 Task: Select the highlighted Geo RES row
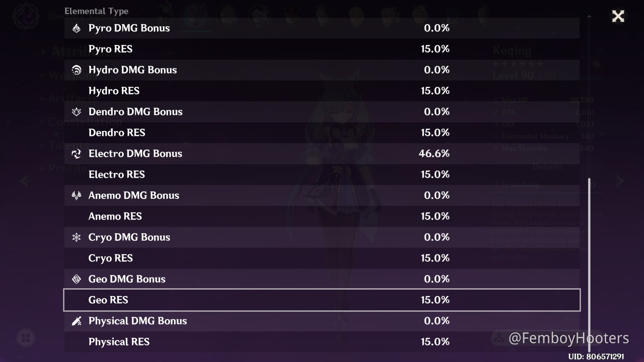point(321,300)
